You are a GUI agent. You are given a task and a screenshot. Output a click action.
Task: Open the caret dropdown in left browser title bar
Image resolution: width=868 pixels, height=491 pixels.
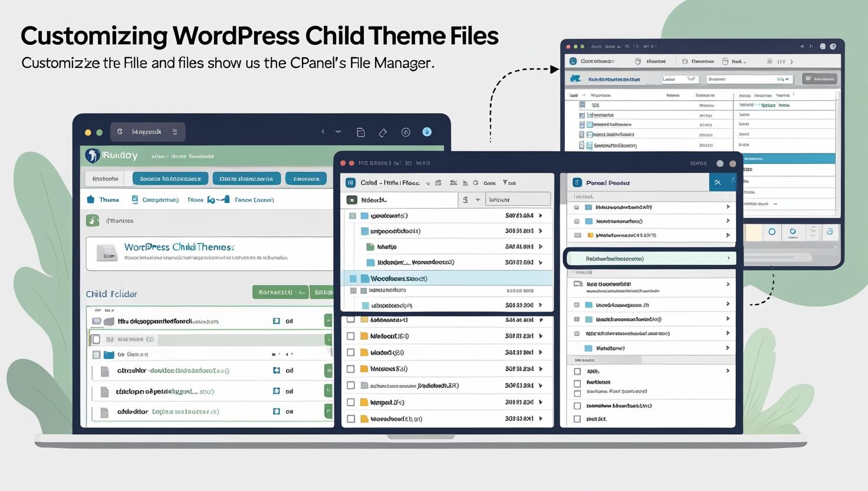coord(338,132)
